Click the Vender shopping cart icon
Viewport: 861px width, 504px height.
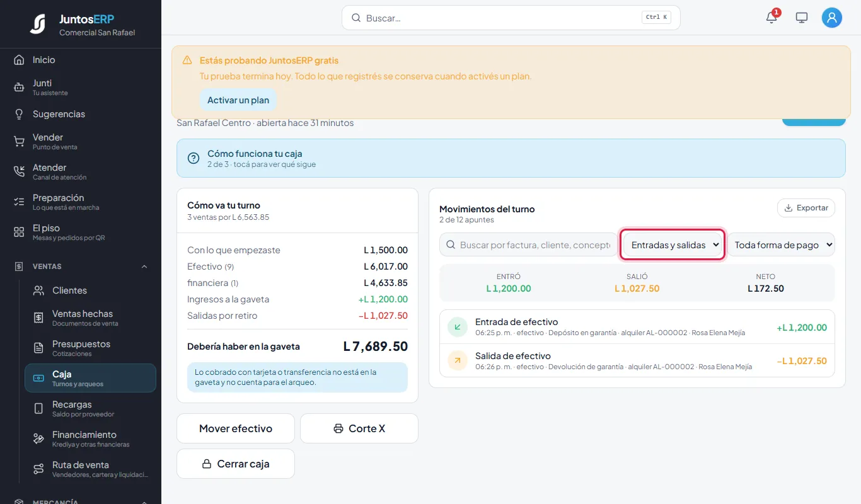(19, 142)
